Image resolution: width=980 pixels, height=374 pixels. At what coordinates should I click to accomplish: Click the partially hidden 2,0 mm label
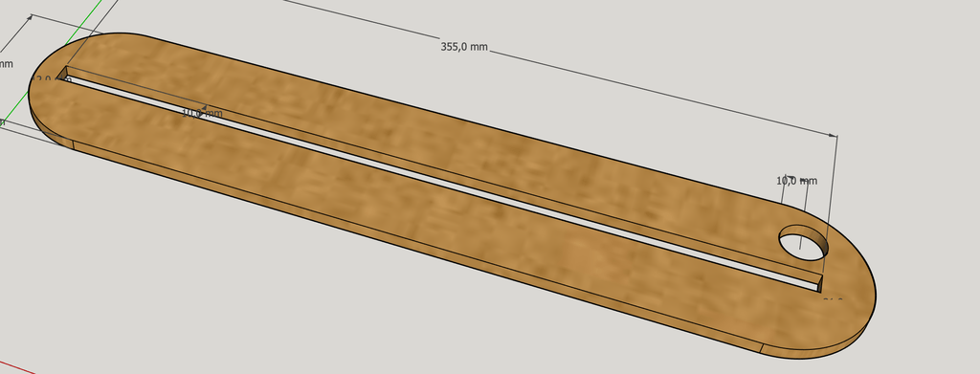pos(54,80)
